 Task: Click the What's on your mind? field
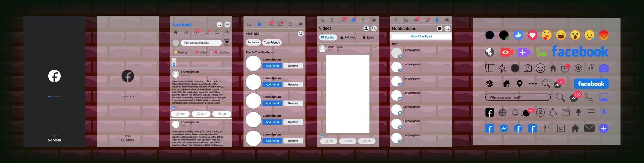click(518, 97)
